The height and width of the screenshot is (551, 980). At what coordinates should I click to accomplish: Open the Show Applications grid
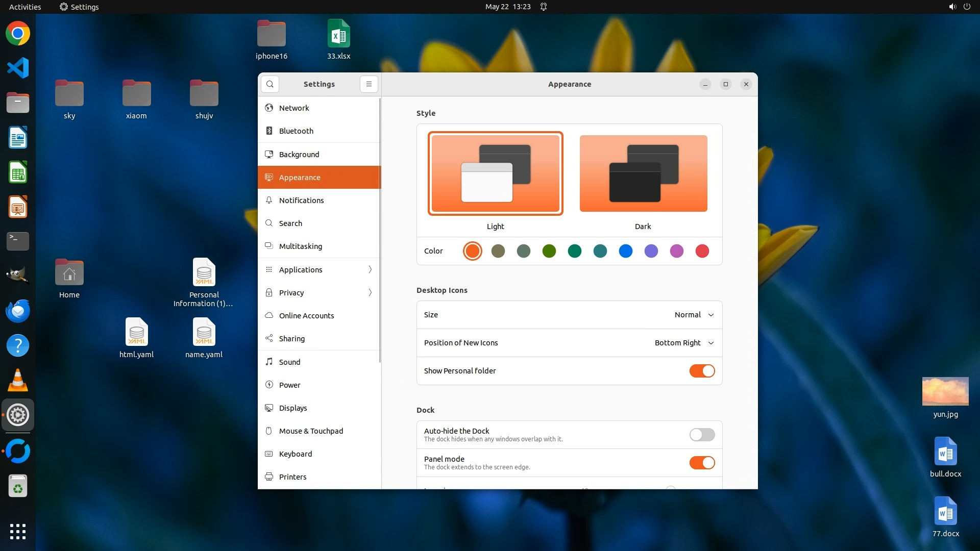(x=18, y=531)
